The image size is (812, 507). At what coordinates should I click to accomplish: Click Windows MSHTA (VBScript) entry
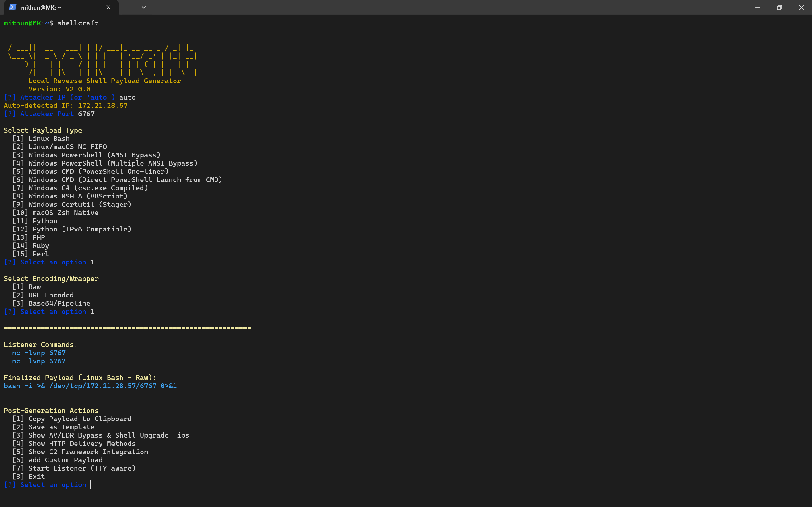[x=70, y=196]
